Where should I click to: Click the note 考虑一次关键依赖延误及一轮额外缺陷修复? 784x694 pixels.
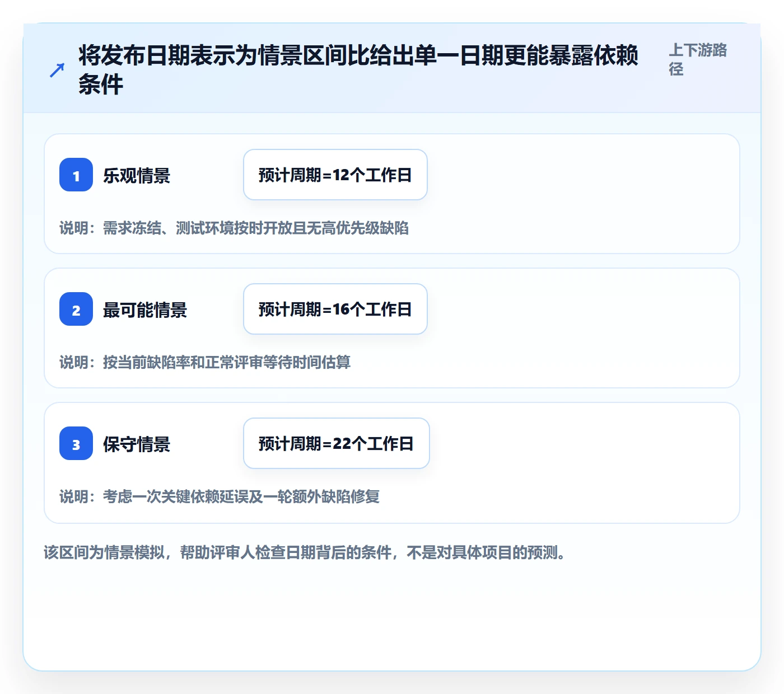(220, 496)
